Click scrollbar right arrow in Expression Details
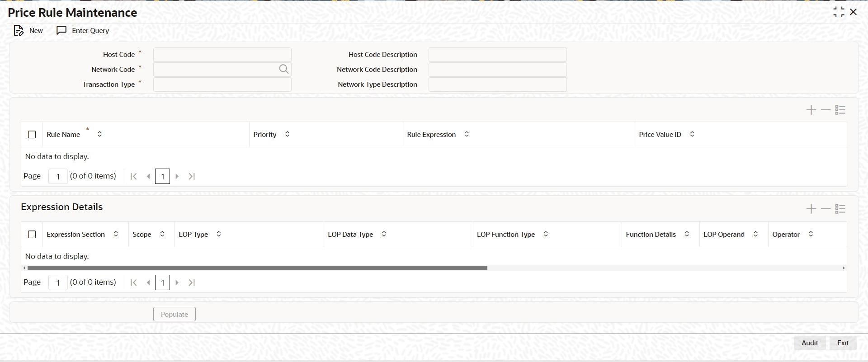This screenshot has width=868, height=362. [844, 268]
